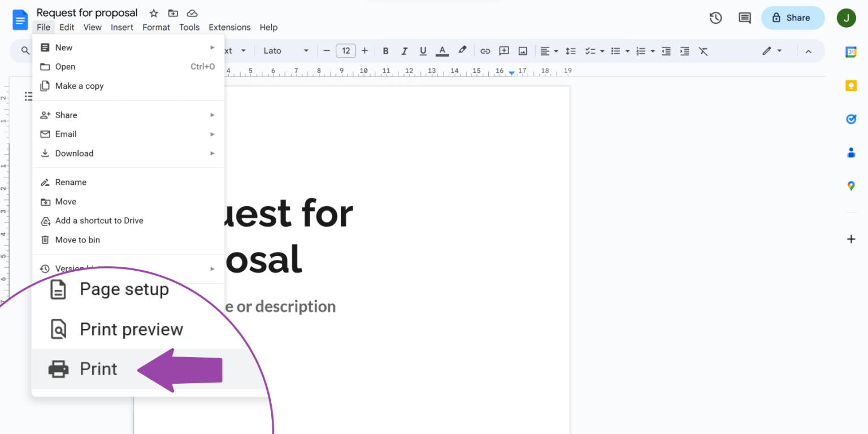
Task: Apply italic formatting
Action: (404, 51)
